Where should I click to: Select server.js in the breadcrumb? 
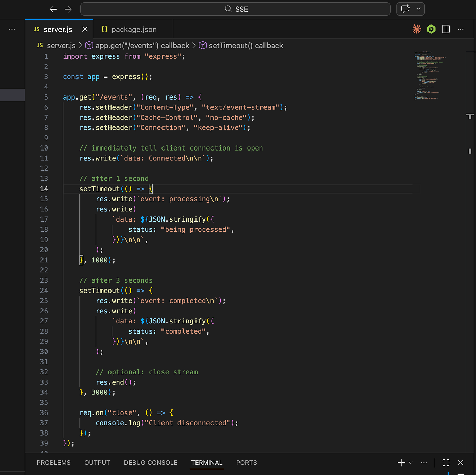61,46
